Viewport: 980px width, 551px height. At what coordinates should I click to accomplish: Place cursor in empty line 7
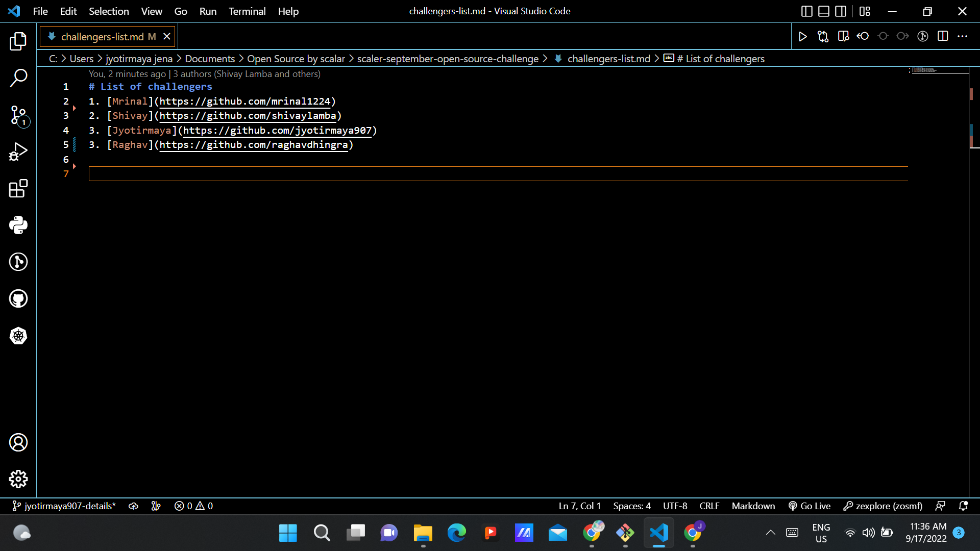tap(498, 174)
